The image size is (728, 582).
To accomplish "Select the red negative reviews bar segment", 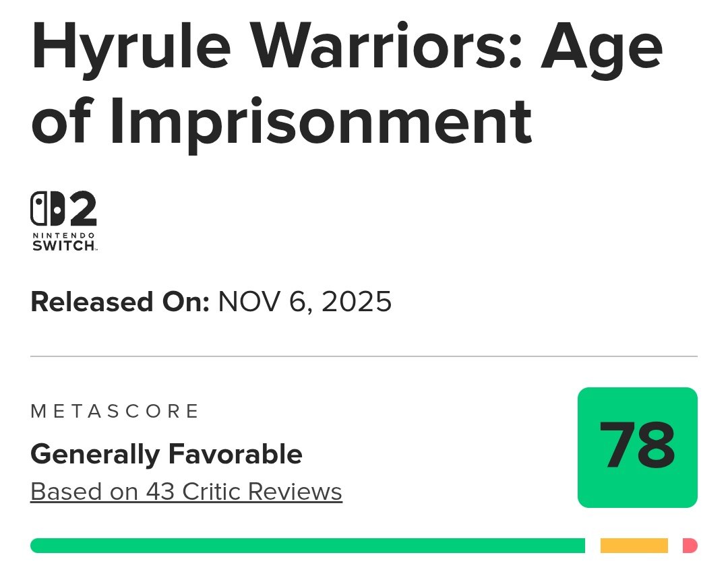I will pos(690,546).
